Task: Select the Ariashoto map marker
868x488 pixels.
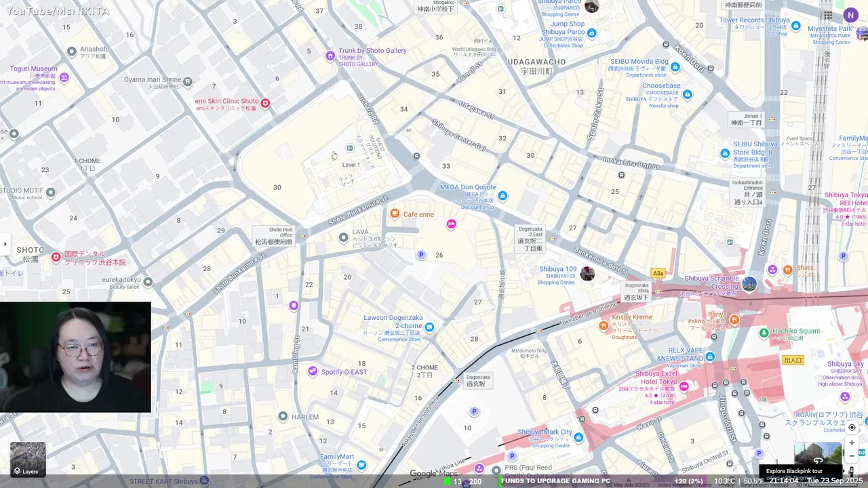Action: pyautogui.click(x=72, y=52)
